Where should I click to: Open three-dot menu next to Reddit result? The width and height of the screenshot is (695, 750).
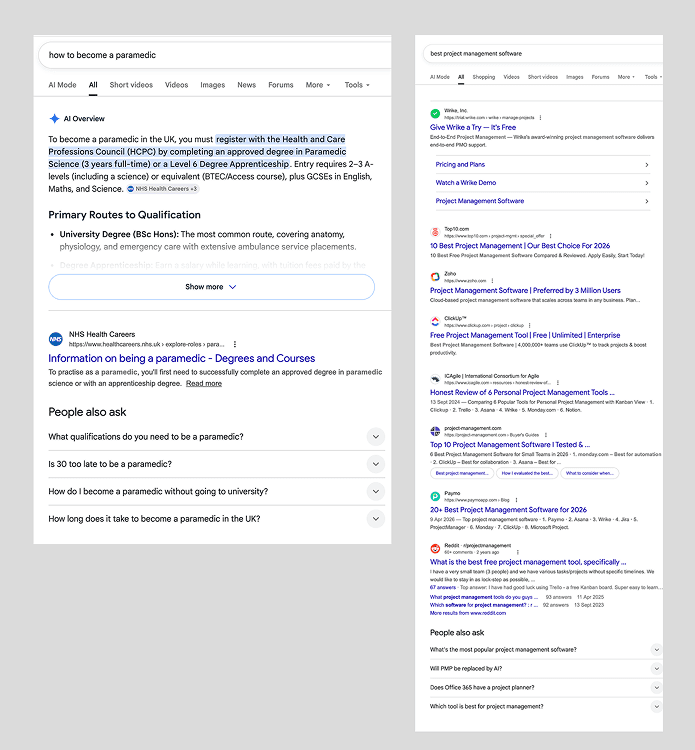pos(518,552)
